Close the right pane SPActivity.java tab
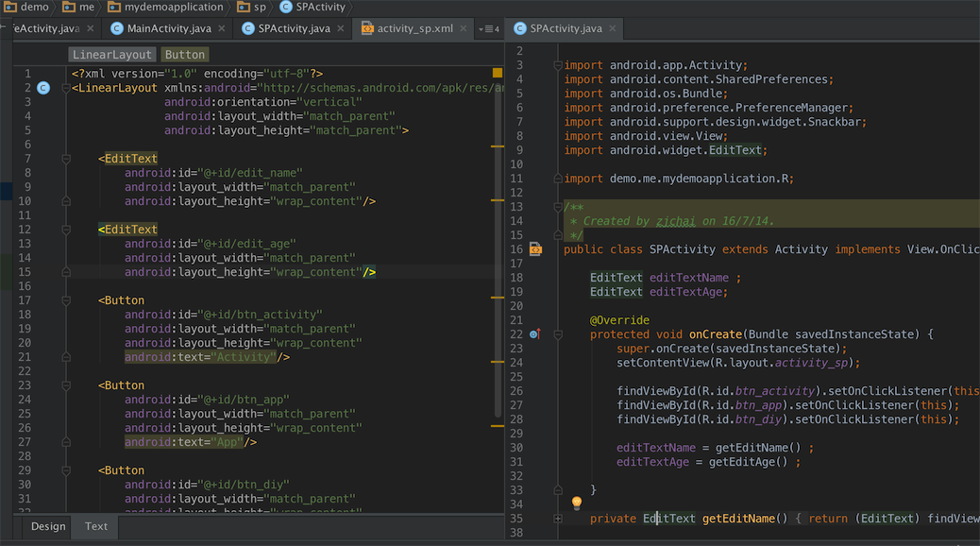 613,28
